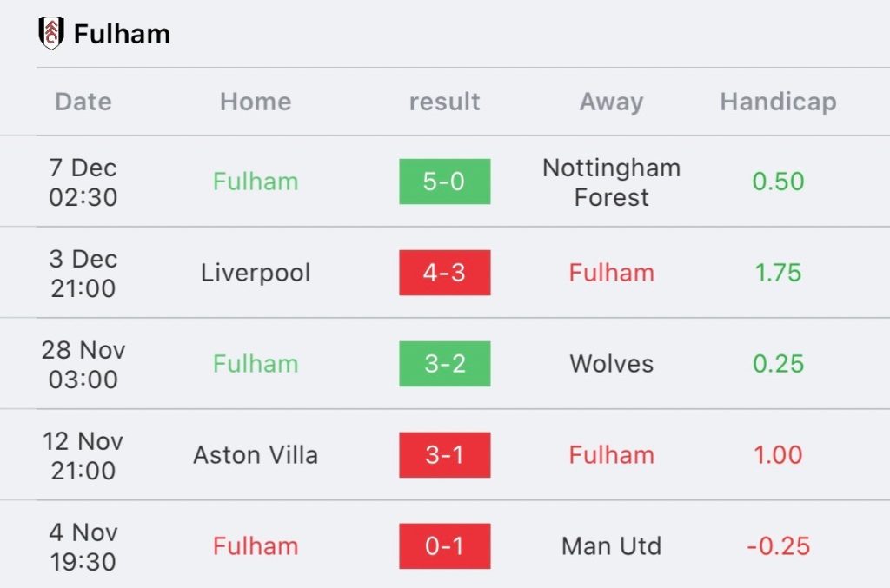
Task: Open the Aston Villa team link
Action: 256,455
